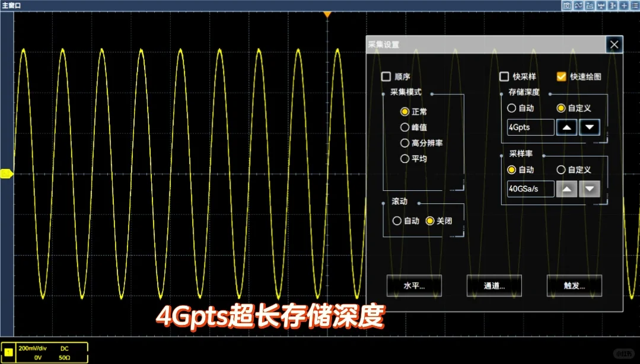Click the plus icon in the top-right toolbar
The image size is (640, 364).
(x=623, y=5)
